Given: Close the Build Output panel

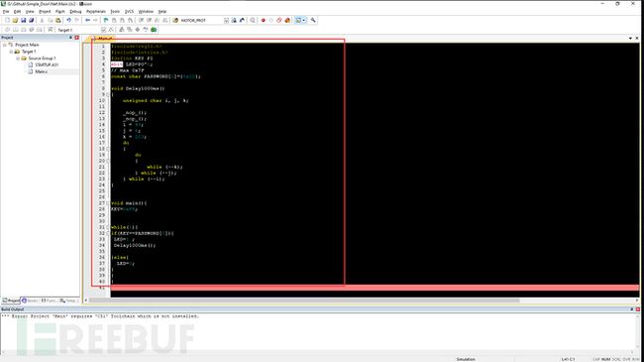Looking at the screenshot, I should [637, 309].
